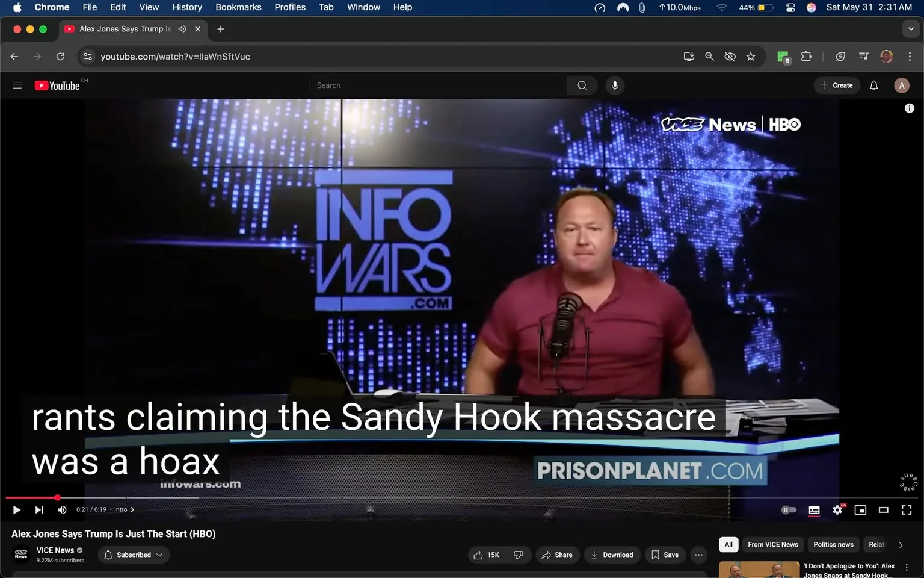924x578 pixels.
Task: Open the guide hamburger menu
Action: [x=17, y=85]
